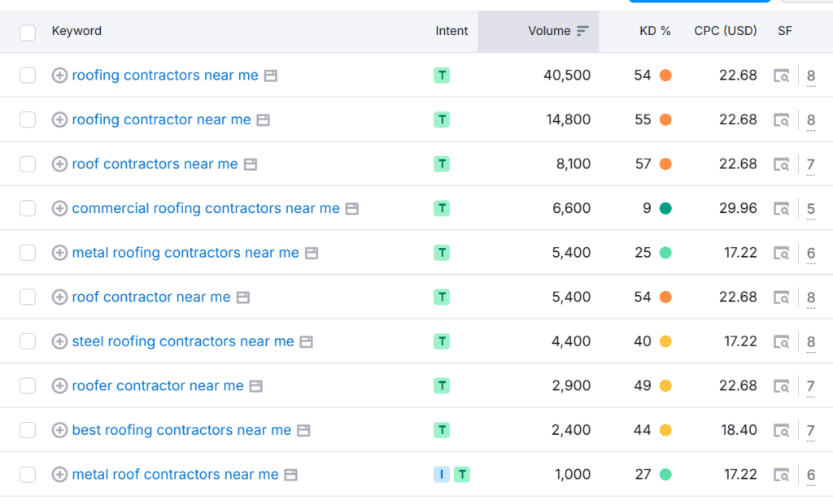This screenshot has width=833, height=504.
Task: Click the table icon after 'steel roofing contractors near me'
Action: 307,342
